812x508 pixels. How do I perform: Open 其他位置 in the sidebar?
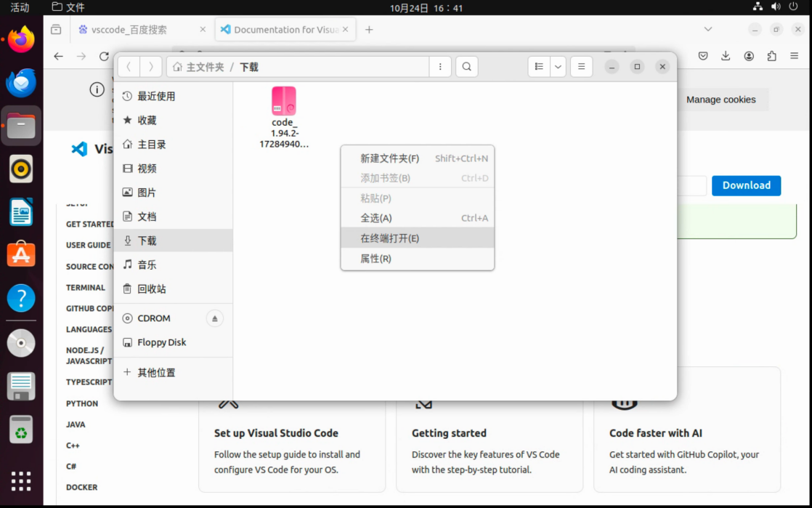173,372
